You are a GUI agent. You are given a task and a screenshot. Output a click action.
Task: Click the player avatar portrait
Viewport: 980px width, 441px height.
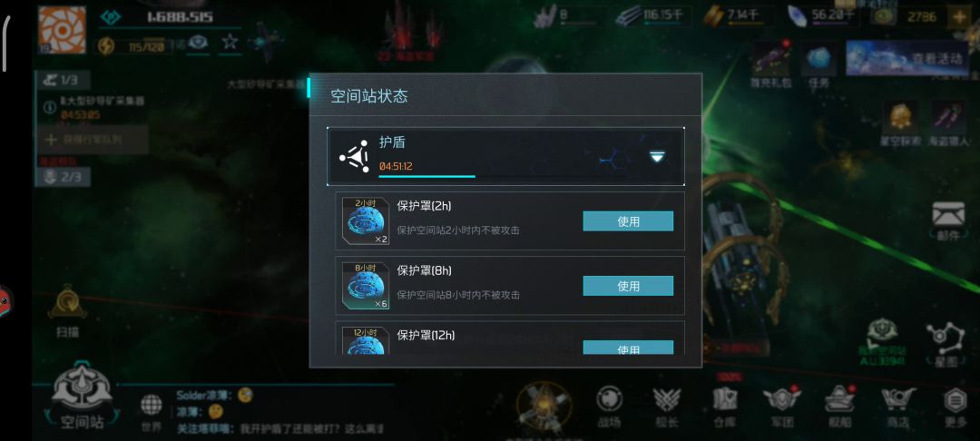[62, 30]
